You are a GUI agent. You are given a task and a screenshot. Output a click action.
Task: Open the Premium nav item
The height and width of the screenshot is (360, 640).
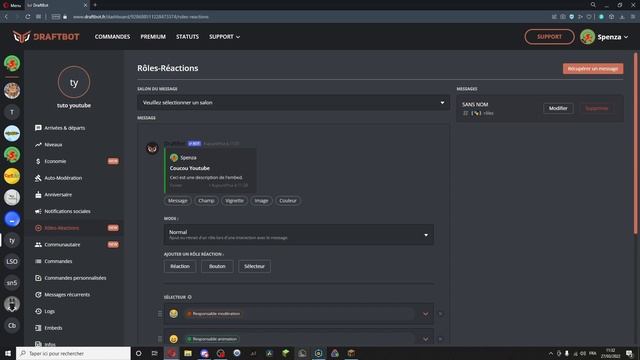153,37
